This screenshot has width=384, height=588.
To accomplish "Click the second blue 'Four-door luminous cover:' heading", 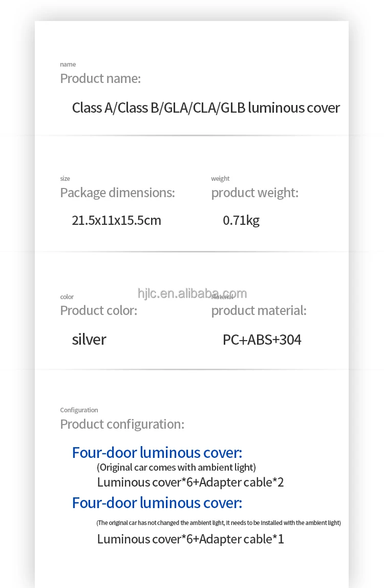I will pyautogui.click(x=157, y=503).
